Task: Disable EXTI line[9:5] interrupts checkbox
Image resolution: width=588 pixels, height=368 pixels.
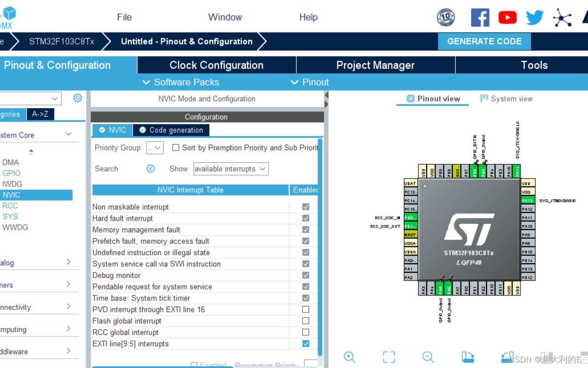Action: tap(306, 343)
